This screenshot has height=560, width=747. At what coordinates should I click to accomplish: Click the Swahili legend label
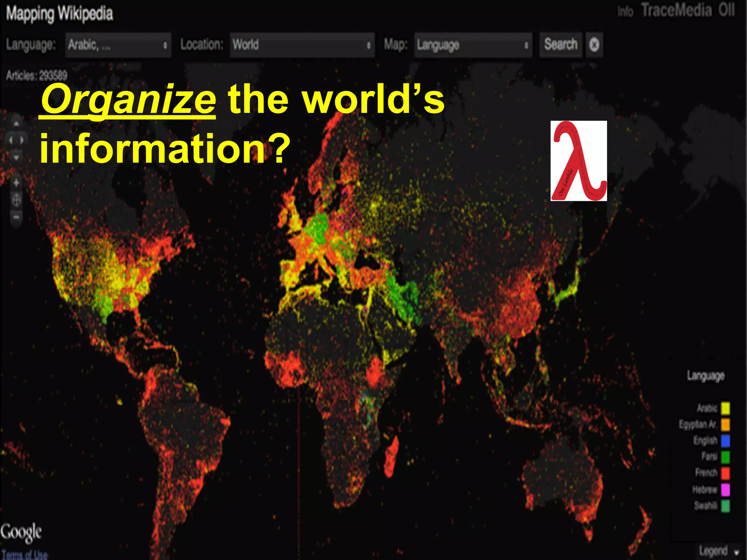click(x=705, y=506)
